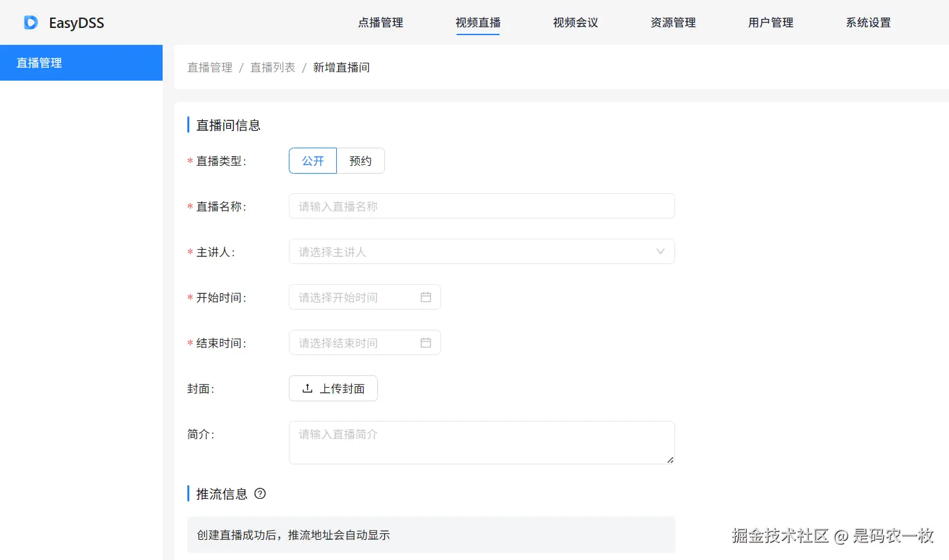Click the EasyDSS title text

[x=77, y=23]
